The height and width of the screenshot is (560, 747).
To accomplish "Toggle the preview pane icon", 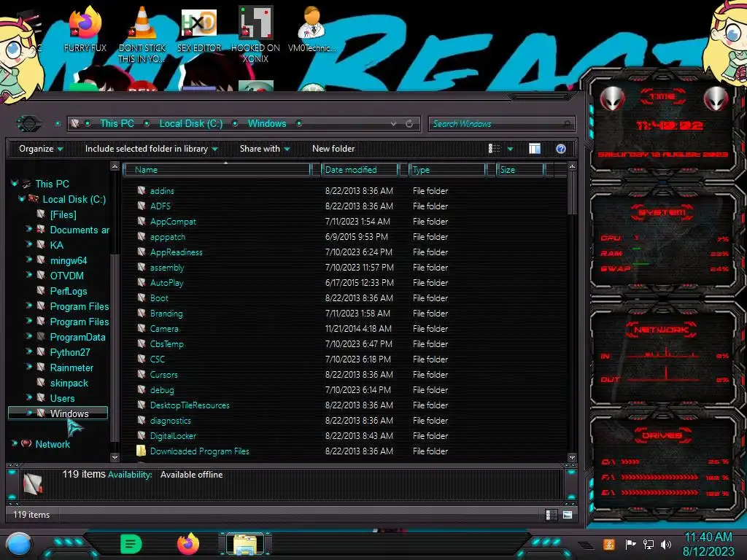I will coord(535,149).
